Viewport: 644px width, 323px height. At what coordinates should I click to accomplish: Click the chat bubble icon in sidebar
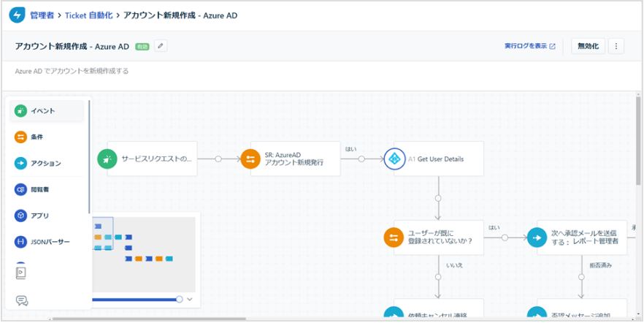click(x=21, y=300)
